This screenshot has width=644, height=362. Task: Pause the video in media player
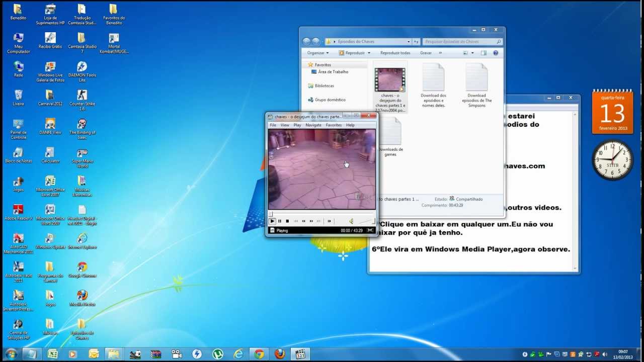280,221
